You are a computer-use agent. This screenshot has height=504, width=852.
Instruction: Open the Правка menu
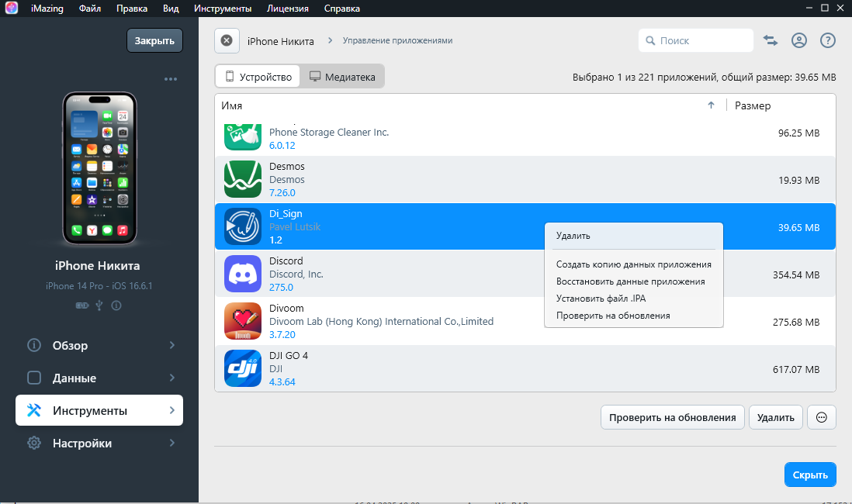pyautogui.click(x=132, y=9)
